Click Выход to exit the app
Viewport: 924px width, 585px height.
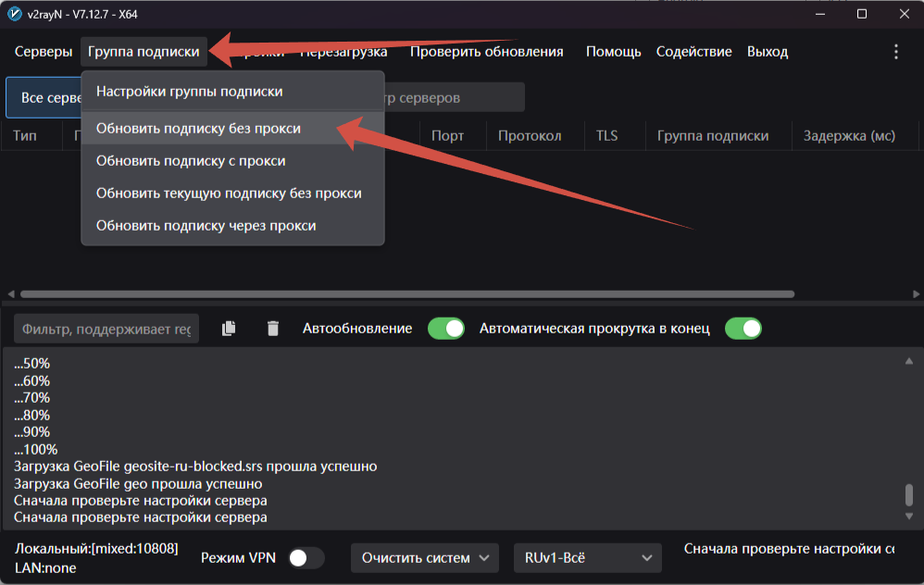(x=768, y=52)
